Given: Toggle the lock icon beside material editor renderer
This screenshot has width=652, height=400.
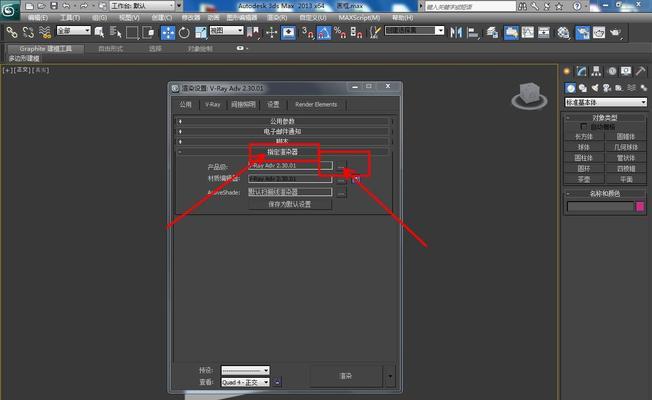Looking at the screenshot, I should click(356, 179).
